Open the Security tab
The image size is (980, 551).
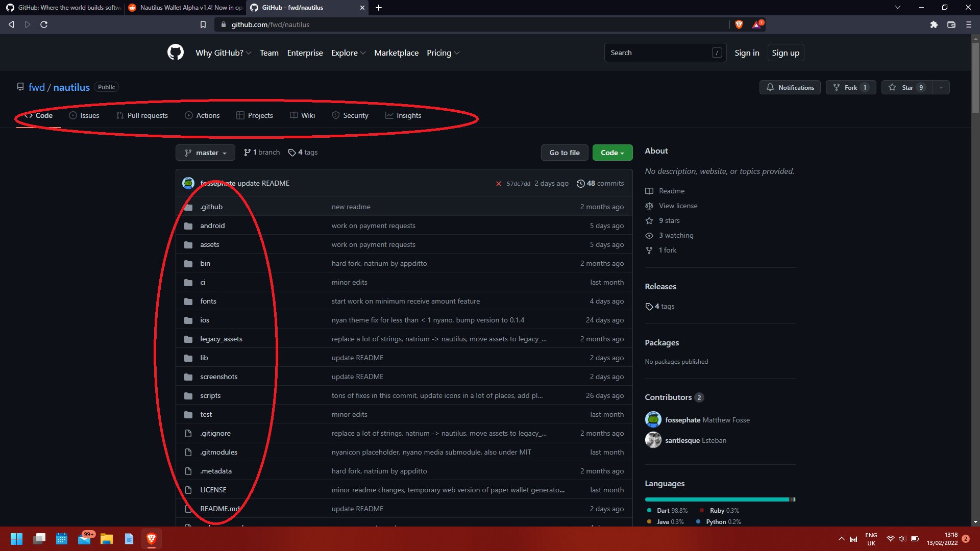pyautogui.click(x=350, y=116)
